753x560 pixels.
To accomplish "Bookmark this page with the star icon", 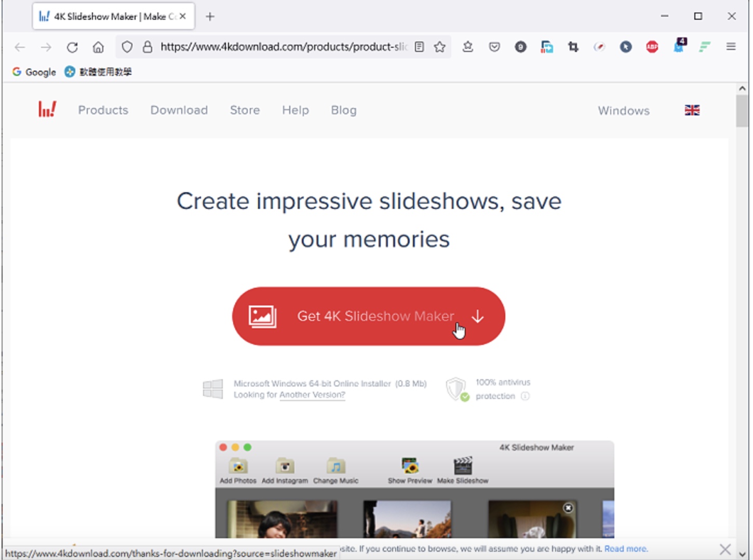I will click(440, 47).
